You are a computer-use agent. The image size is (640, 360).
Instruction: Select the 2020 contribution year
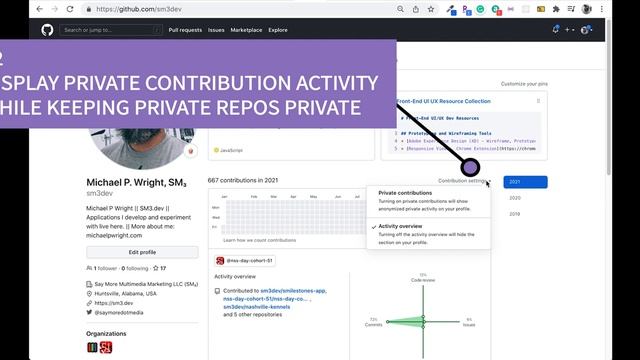(515, 198)
